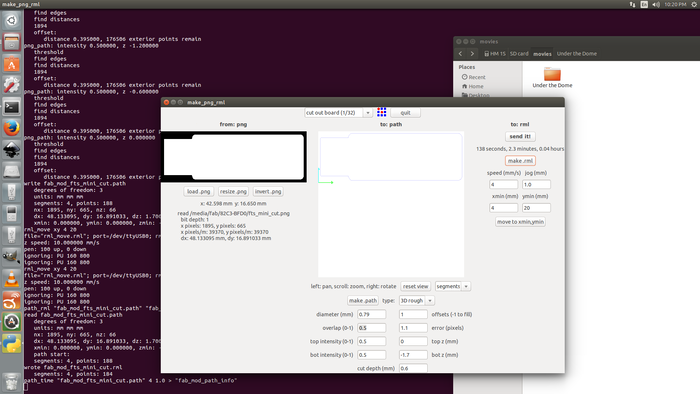Click the offsets field showing 1

click(413, 315)
